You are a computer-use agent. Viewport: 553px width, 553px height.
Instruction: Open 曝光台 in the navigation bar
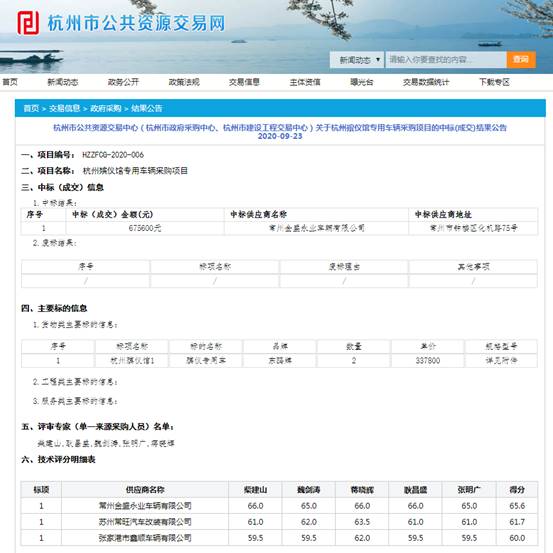(x=362, y=82)
